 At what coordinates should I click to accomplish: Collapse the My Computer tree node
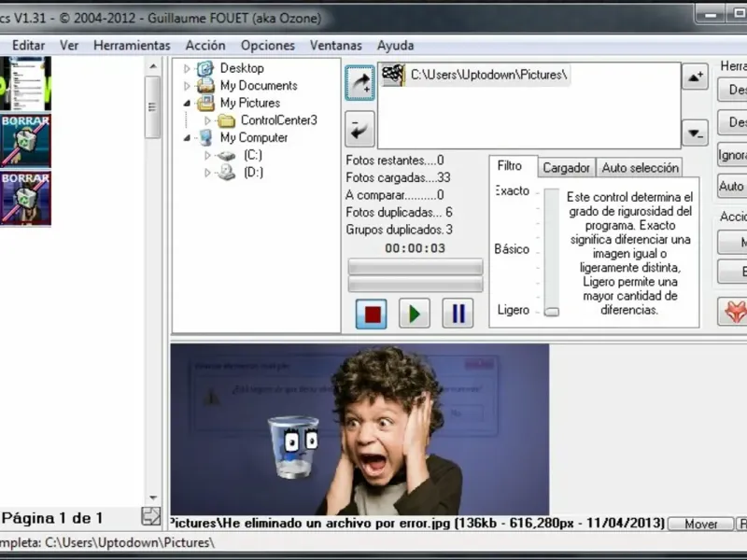187,138
